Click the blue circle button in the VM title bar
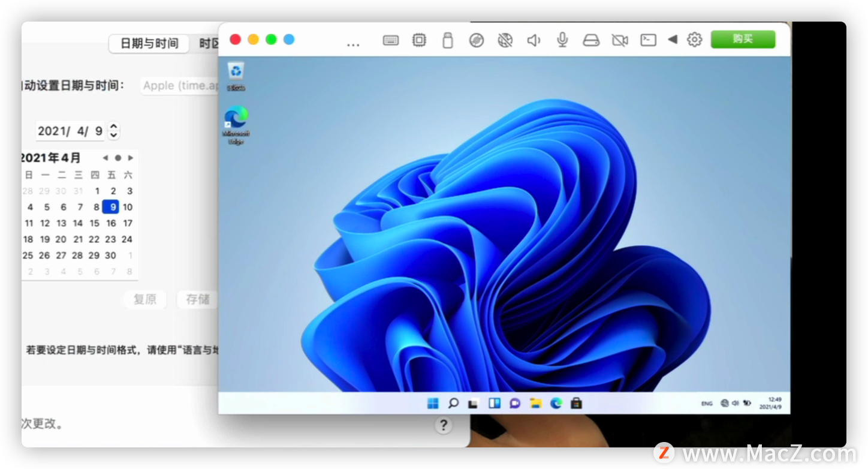This screenshot has height=469, width=868. click(289, 39)
